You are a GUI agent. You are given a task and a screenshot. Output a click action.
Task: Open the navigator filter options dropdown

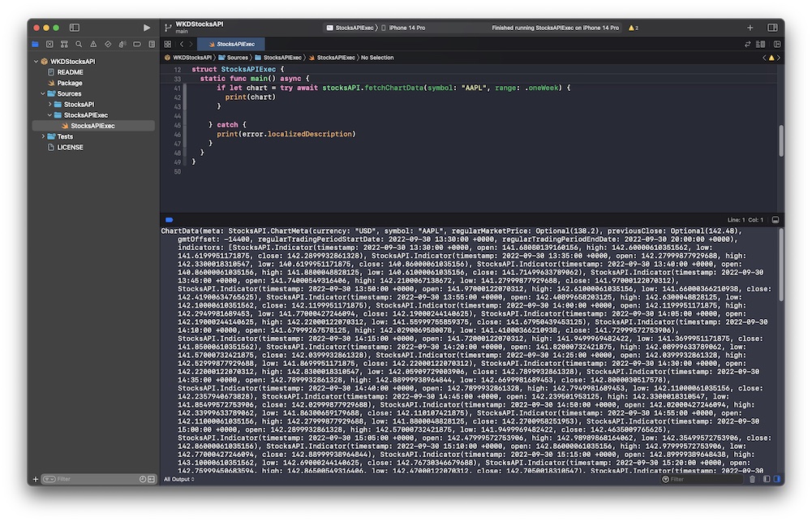tap(49, 480)
